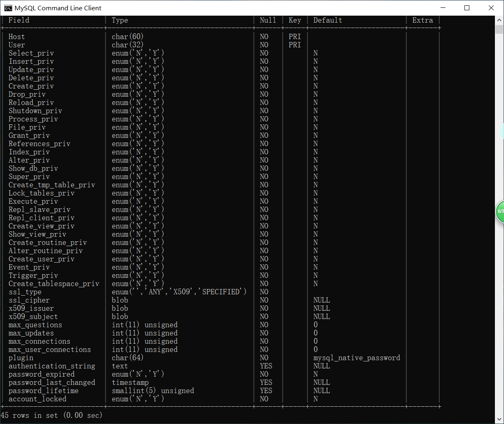Click the '45 rows in set (0.00 sec)' line
This screenshot has width=504, height=424.
tap(52, 415)
